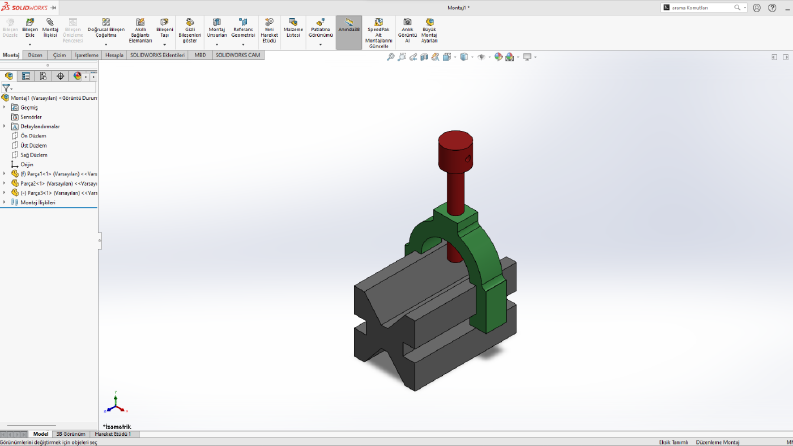Click the Montaj İlişkisi (mate) tool icon

click(50, 22)
